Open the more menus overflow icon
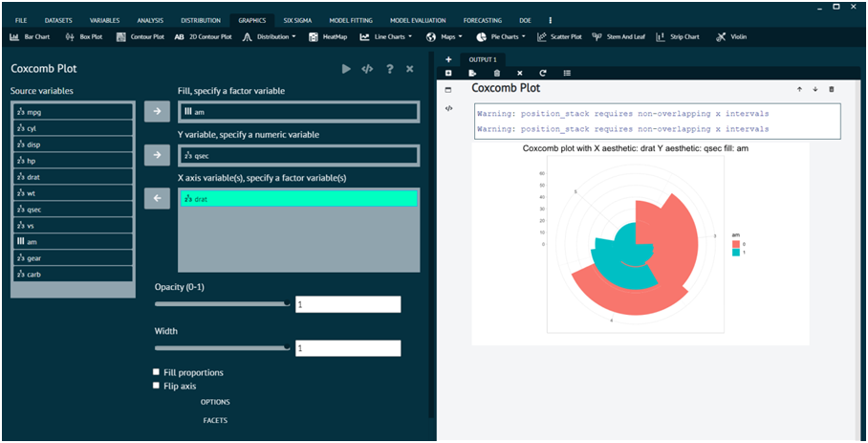 (551, 20)
